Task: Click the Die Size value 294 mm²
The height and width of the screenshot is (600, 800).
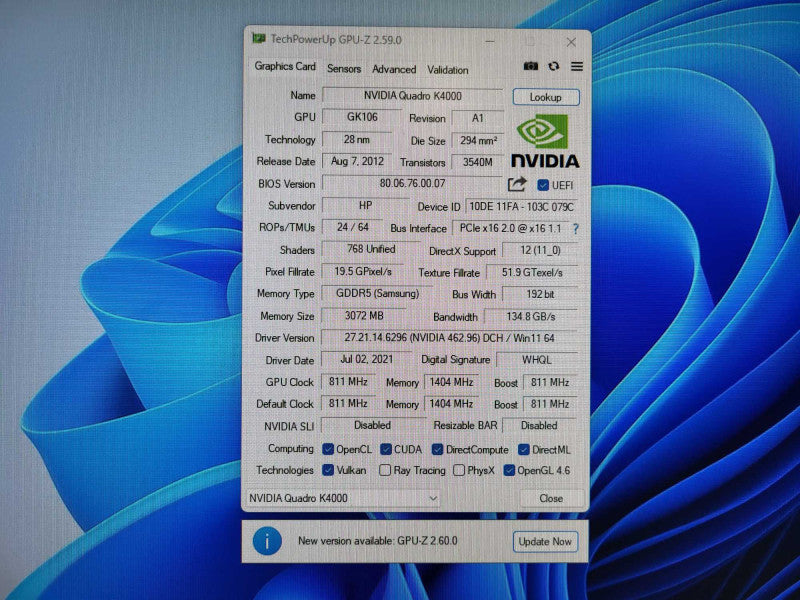Action: [x=478, y=140]
